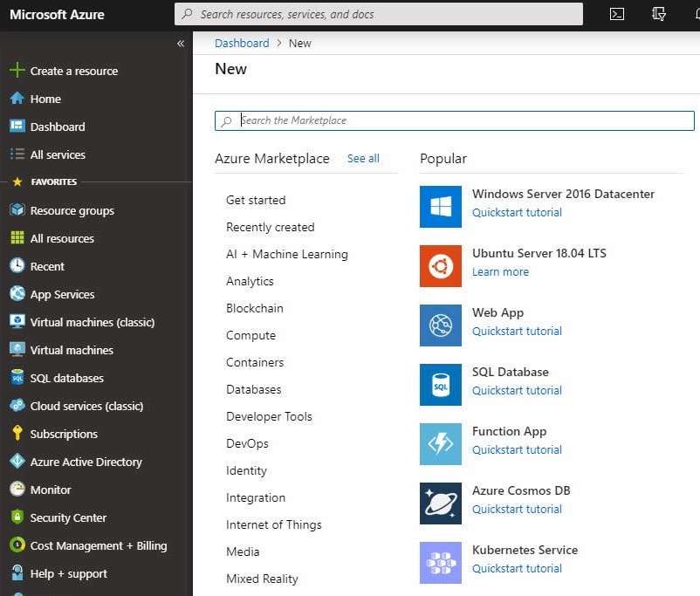Select the Windows Server 2016 Datacenter icon
Viewport: 700px width, 596px height.
pos(441,207)
